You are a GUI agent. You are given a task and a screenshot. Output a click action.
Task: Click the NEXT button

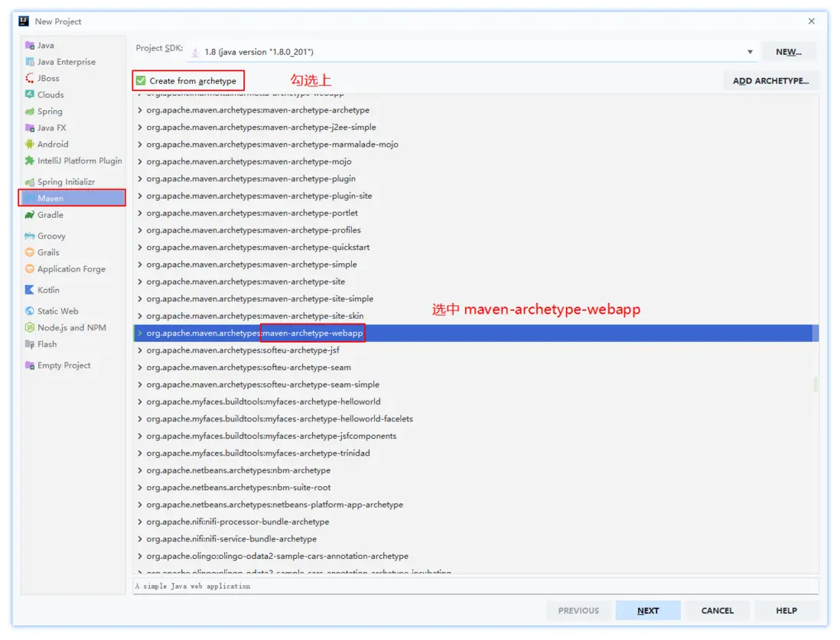tap(648, 610)
